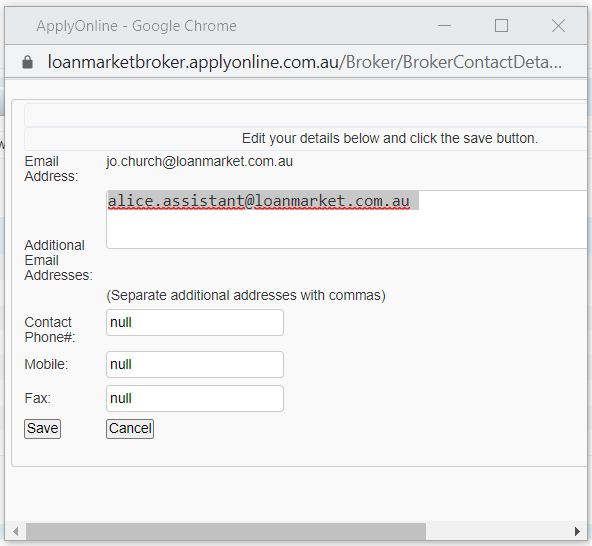Click the 'Additional Email Addresses:' label

(x=59, y=260)
